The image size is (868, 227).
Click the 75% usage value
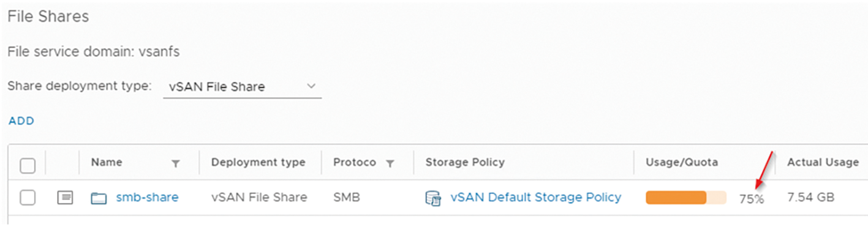pos(752,198)
